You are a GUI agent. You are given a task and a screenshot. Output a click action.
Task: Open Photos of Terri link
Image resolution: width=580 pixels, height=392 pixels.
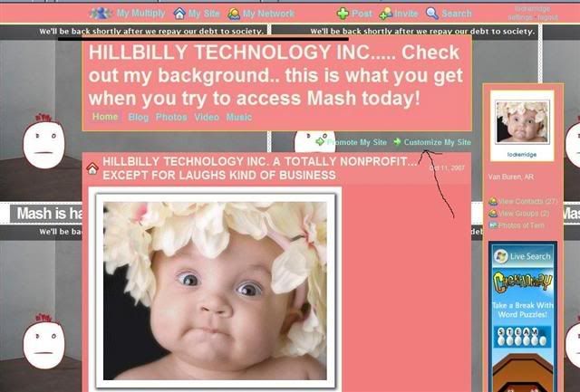[521, 225]
